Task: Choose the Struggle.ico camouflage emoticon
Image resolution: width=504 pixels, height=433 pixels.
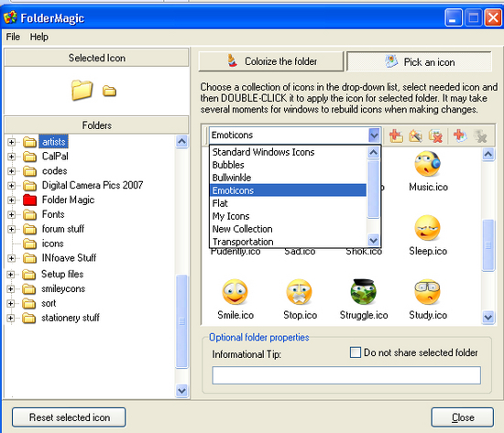Action: (364, 299)
